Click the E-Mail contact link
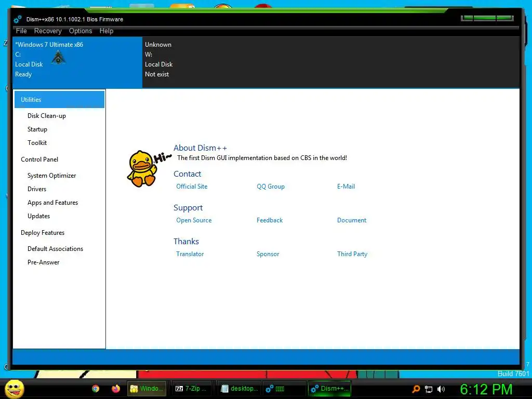This screenshot has width=532, height=399. [345, 187]
